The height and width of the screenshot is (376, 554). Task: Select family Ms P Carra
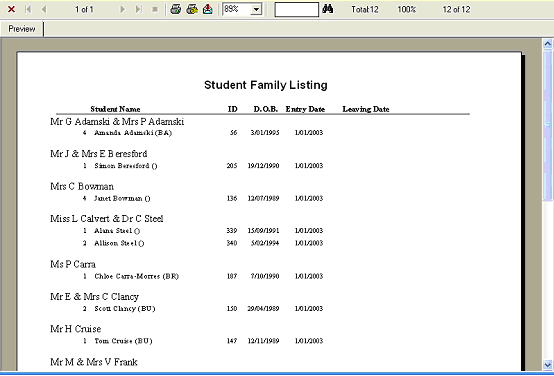73,264
